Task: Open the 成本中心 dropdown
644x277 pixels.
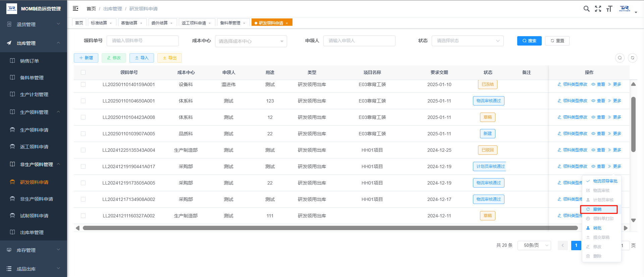Action: 251,41
